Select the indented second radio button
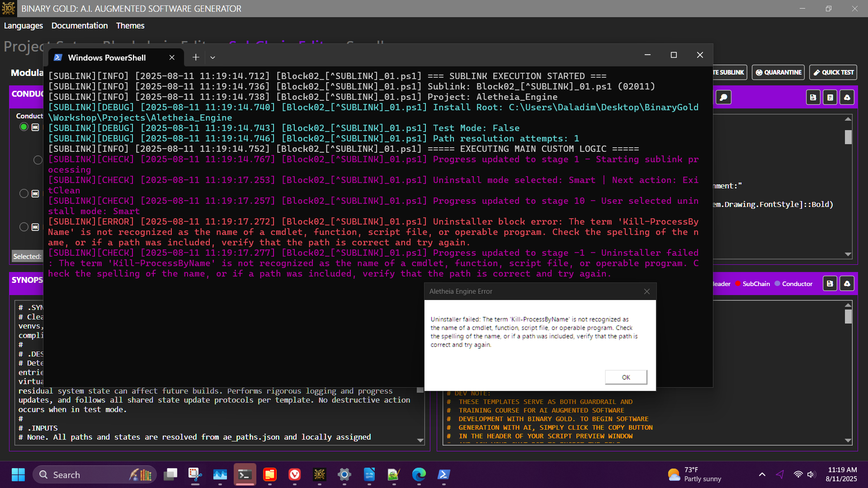The height and width of the screenshot is (488, 868). tap(38, 160)
